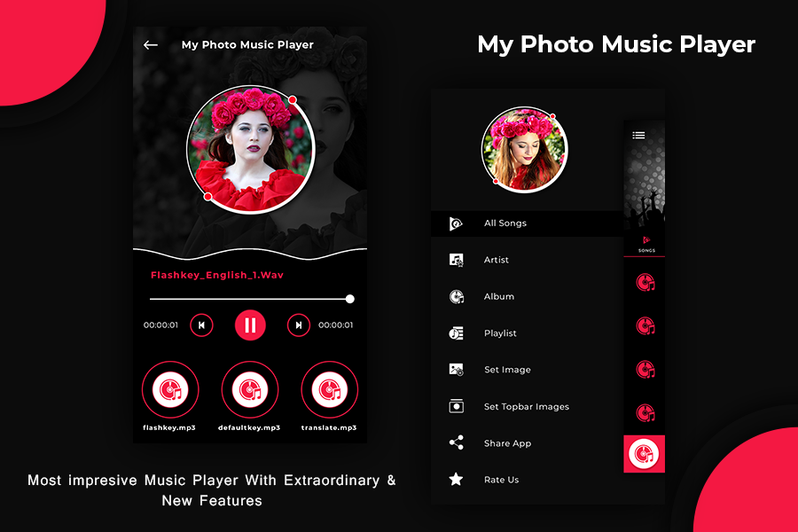This screenshot has height=532, width=798.
Task: Click the Share App share icon
Action: (x=456, y=442)
